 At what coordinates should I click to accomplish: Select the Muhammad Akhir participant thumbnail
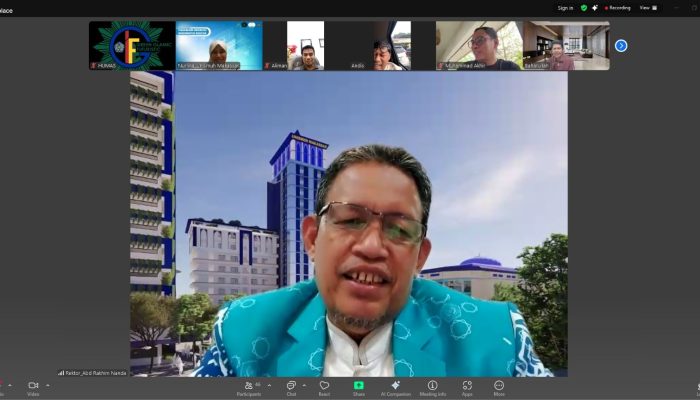coord(479,46)
